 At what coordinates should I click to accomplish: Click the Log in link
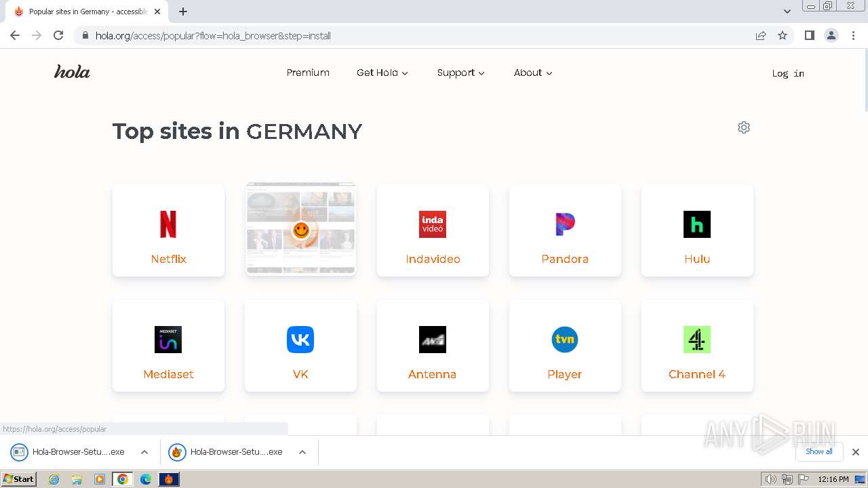[788, 73]
